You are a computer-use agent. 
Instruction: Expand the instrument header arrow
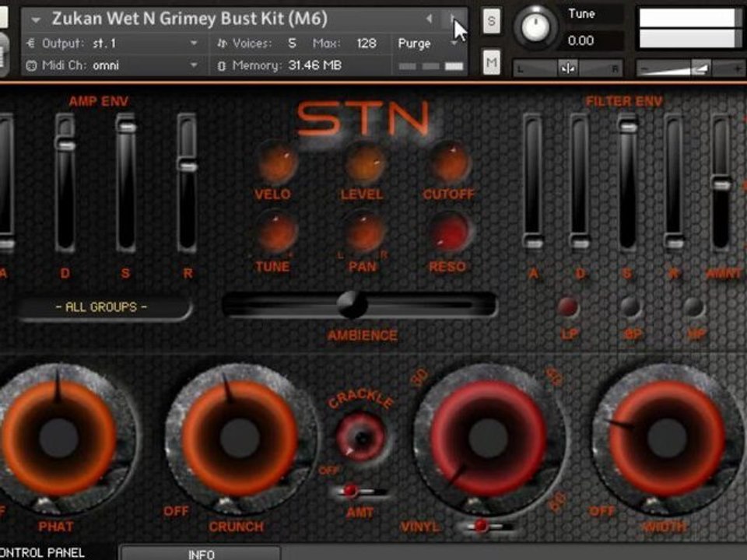(x=36, y=19)
